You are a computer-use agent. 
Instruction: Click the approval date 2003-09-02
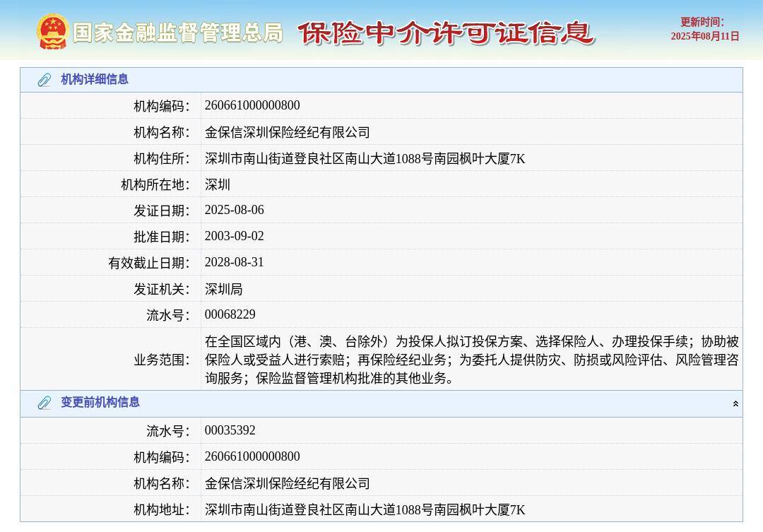pyautogui.click(x=234, y=236)
